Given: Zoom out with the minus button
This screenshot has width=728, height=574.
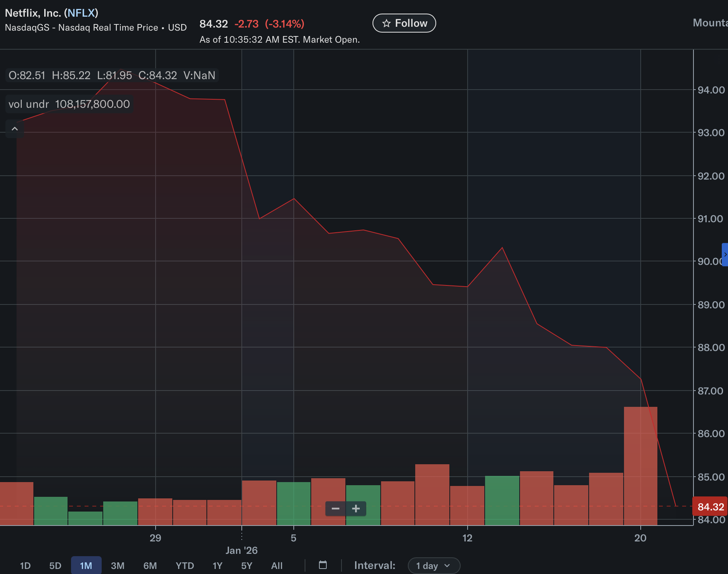Looking at the screenshot, I should [336, 508].
